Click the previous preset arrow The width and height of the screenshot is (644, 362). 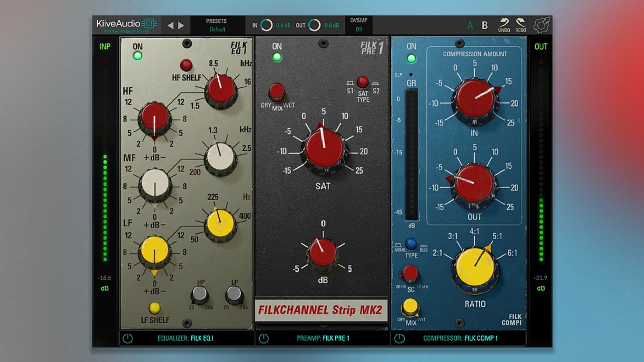pyautogui.click(x=170, y=25)
